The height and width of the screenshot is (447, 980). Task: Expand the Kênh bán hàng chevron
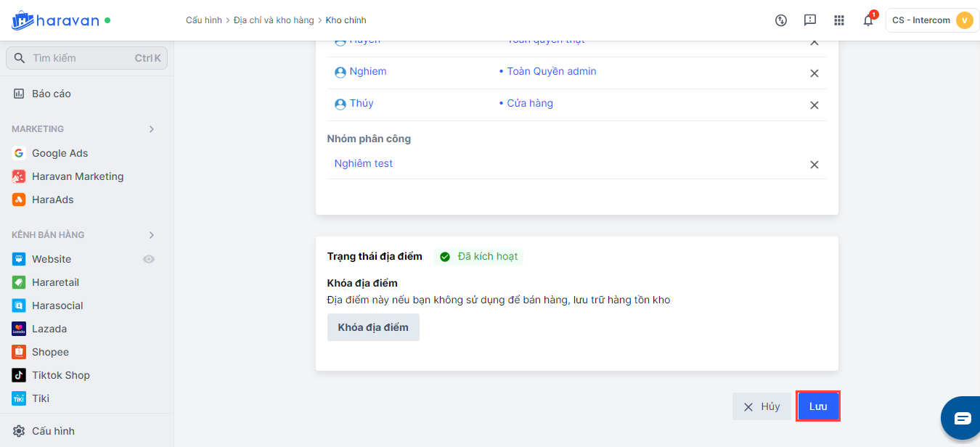point(152,235)
